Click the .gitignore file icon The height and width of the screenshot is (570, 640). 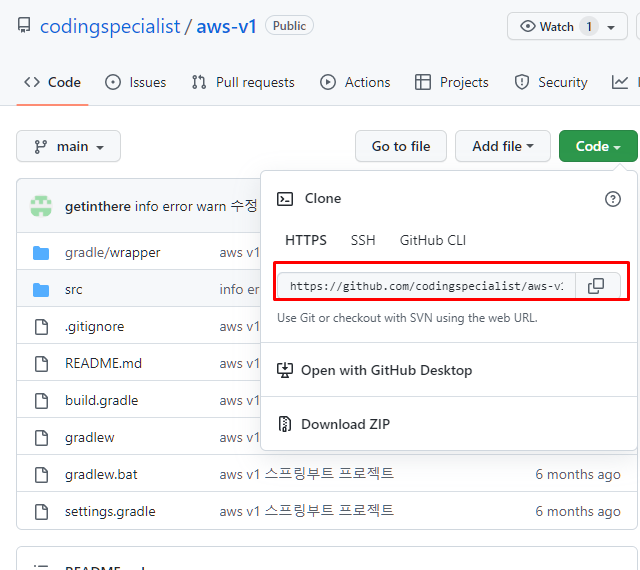coord(41,327)
